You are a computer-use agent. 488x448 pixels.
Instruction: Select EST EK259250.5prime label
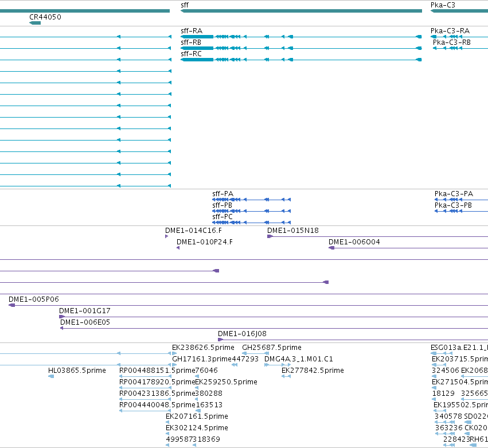point(227,382)
